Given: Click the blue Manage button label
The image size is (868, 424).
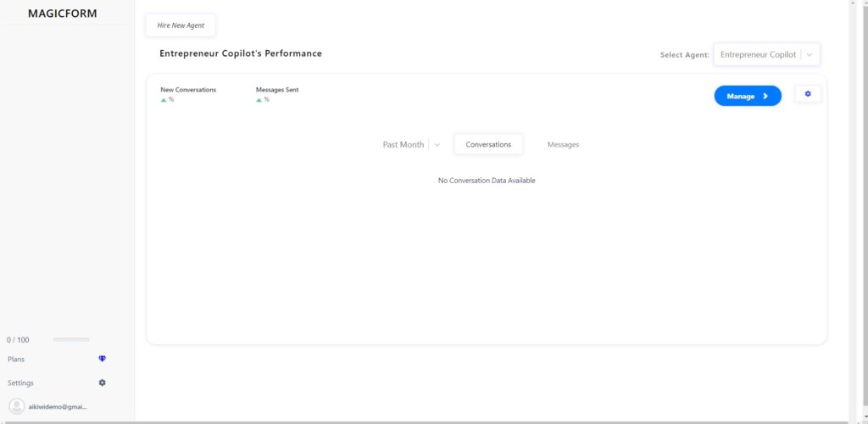Looking at the screenshot, I should tap(741, 97).
